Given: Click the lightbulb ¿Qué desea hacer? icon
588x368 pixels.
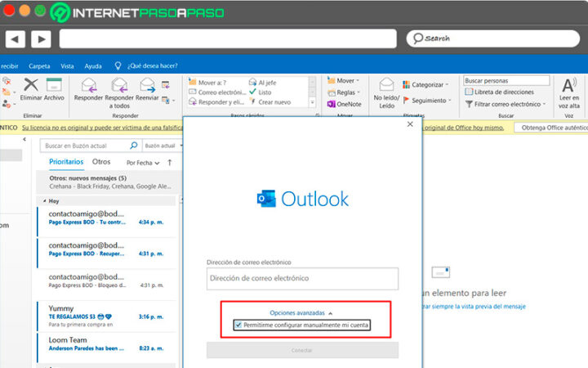Looking at the screenshot, I should (118, 66).
